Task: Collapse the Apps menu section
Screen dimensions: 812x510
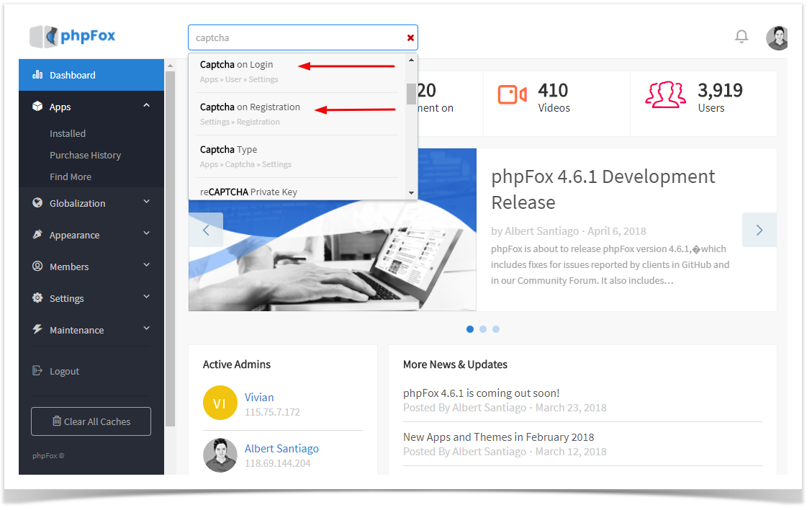Action: click(x=147, y=106)
